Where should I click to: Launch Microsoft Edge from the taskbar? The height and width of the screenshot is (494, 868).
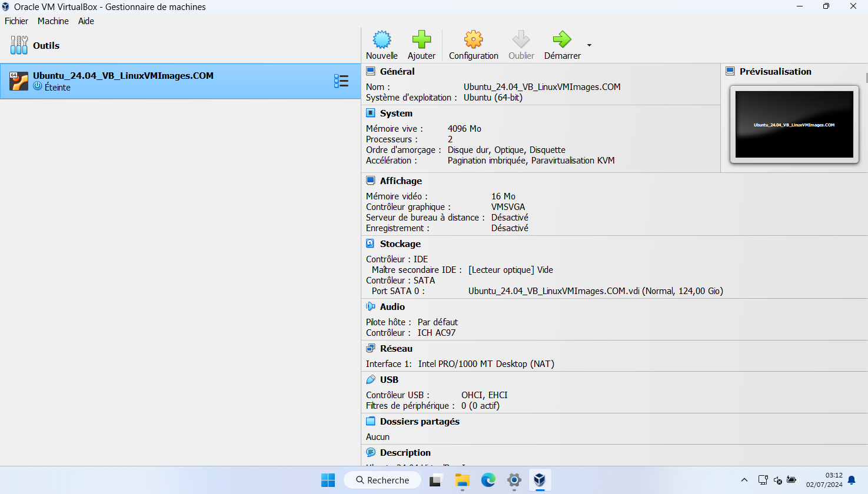[x=488, y=480]
